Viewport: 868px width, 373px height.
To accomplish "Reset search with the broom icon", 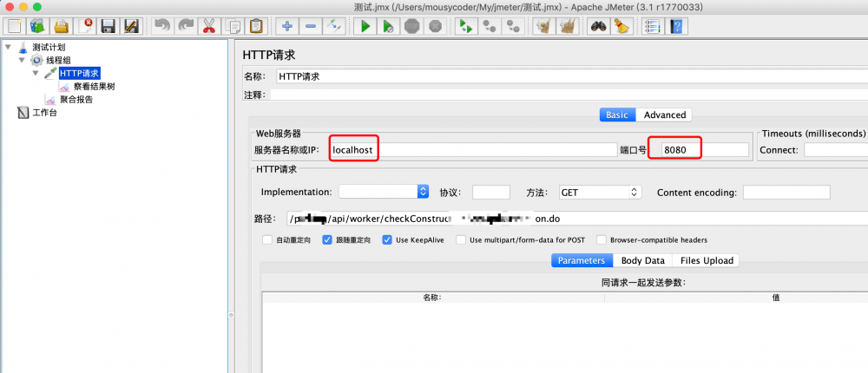I will click(x=621, y=26).
